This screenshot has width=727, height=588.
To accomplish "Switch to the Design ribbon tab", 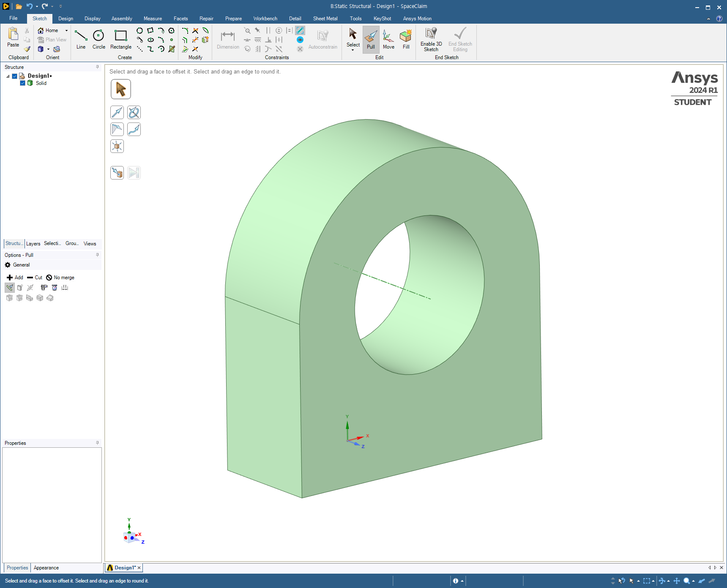I will (x=66, y=19).
